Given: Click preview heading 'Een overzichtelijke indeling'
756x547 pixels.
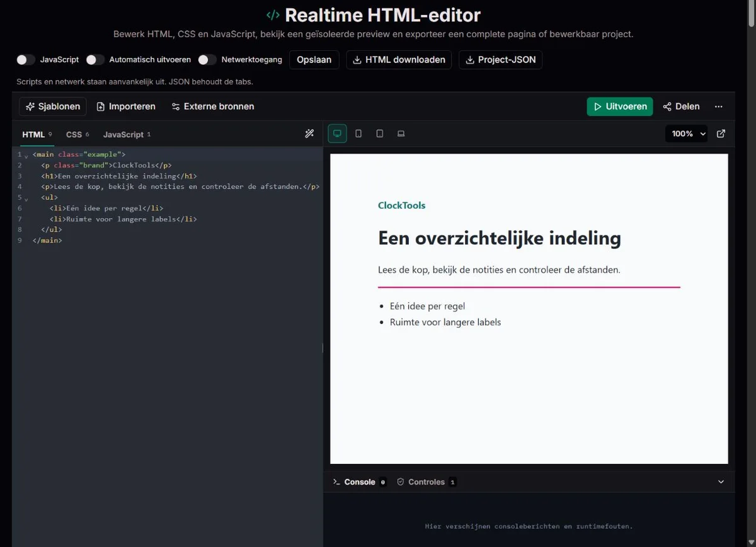Looking at the screenshot, I should [500, 238].
